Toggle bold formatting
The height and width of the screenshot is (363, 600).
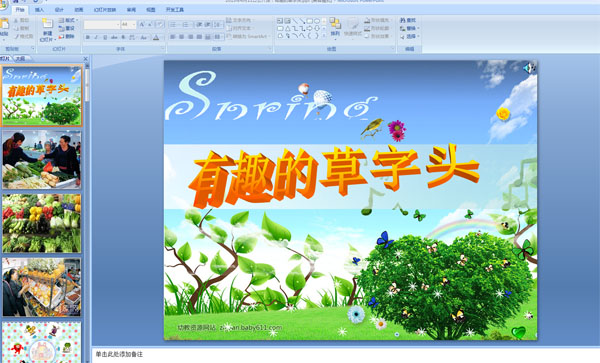coord(88,37)
